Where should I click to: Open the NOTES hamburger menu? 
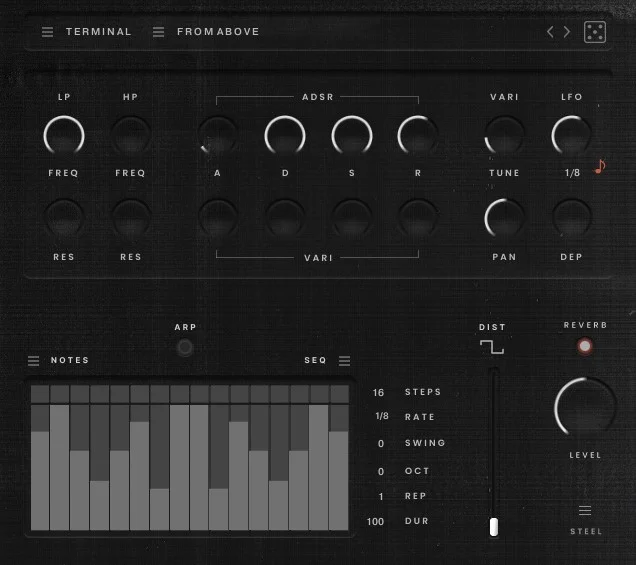coord(34,361)
